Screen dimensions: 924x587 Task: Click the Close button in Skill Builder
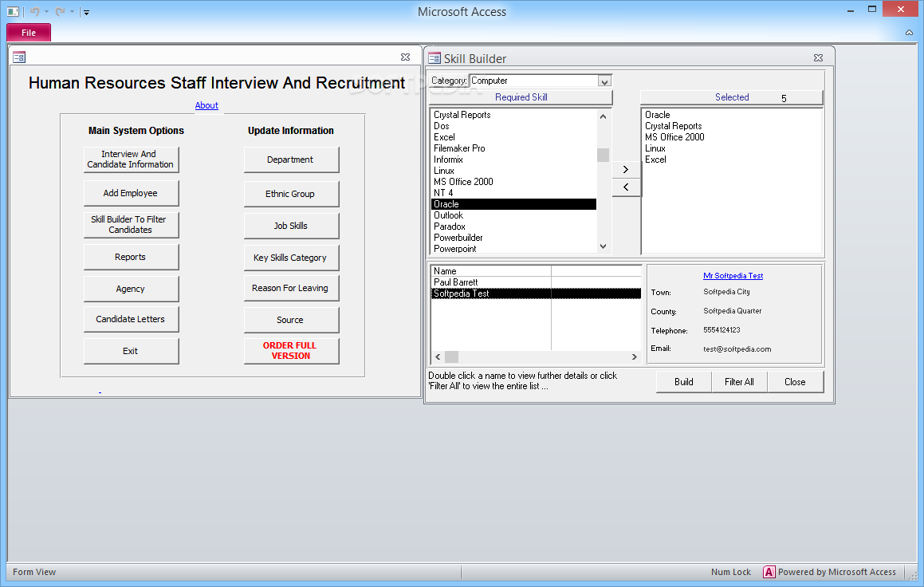point(795,382)
